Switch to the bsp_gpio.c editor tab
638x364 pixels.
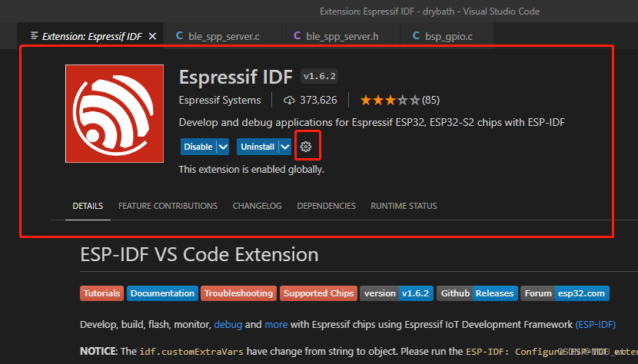447,36
